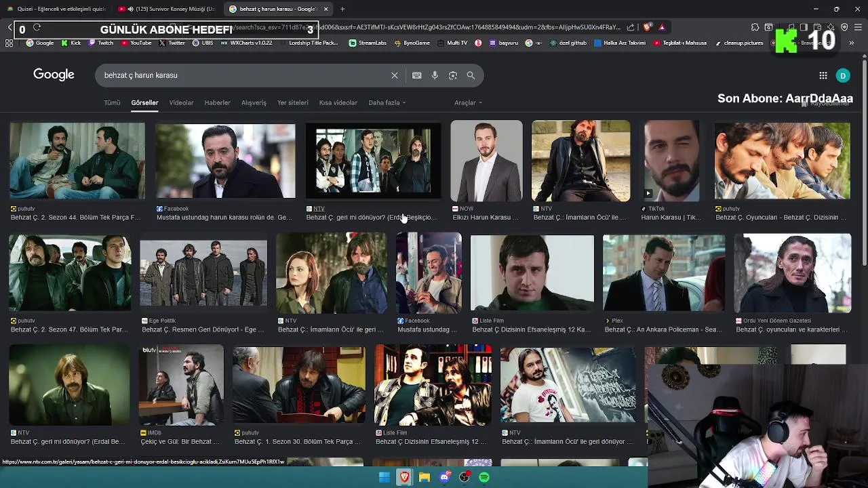This screenshot has width=868, height=488.
Task: Open the Multi TV bookmark
Action: pyautogui.click(x=452, y=43)
